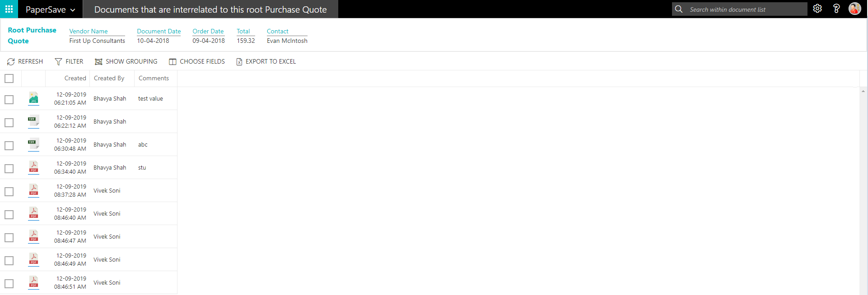This screenshot has height=295, width=868.
Task: Open the Filter options
Action: pyautogui.click(x=69, y=61)
